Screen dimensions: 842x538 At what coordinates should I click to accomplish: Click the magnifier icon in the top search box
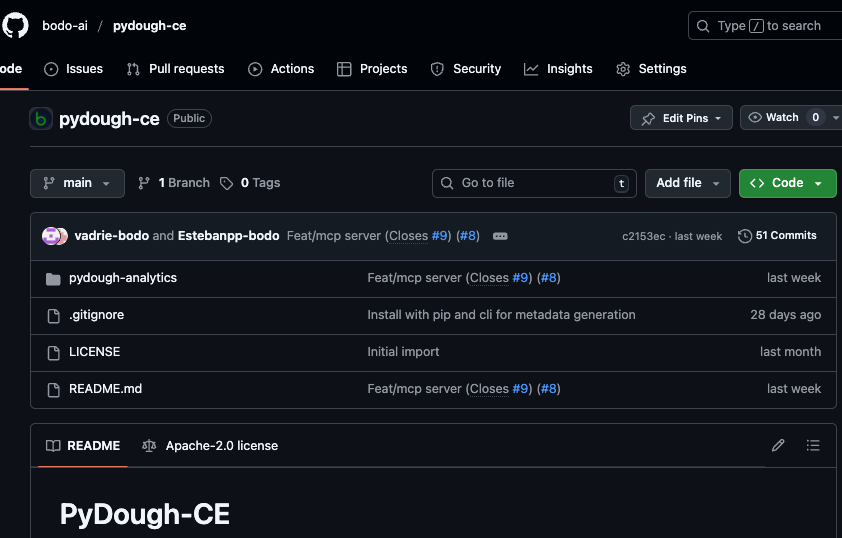coord(703,26)
